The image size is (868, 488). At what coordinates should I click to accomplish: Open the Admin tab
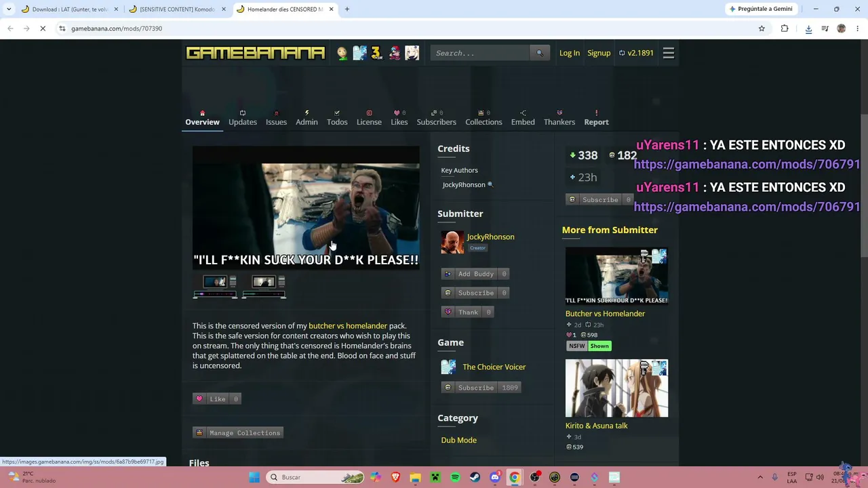[307, 118]
